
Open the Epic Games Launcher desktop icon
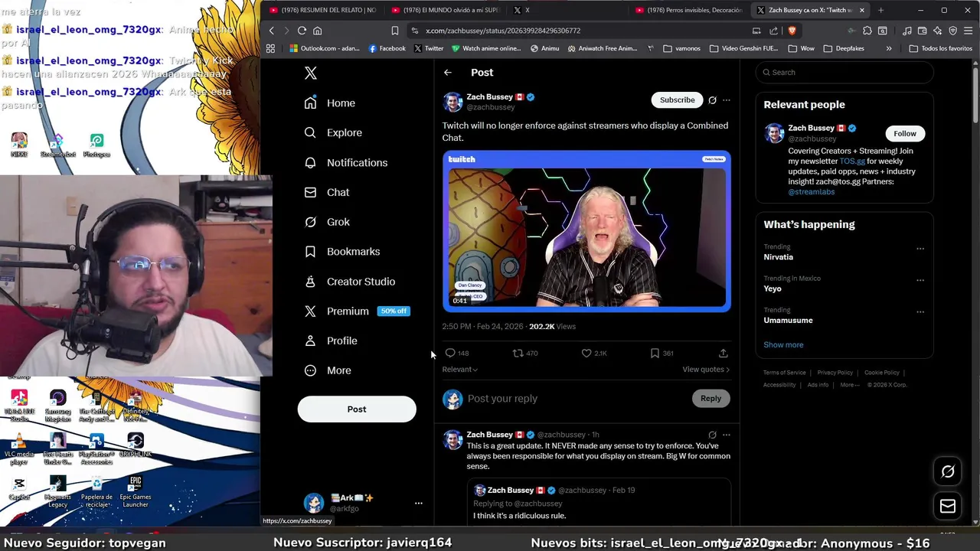tap(136, 491)
